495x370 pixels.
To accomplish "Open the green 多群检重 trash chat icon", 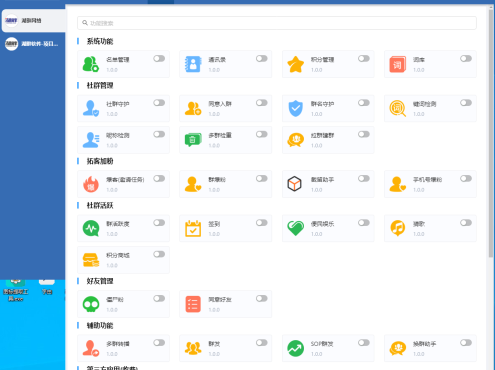I will coord(193,140).
